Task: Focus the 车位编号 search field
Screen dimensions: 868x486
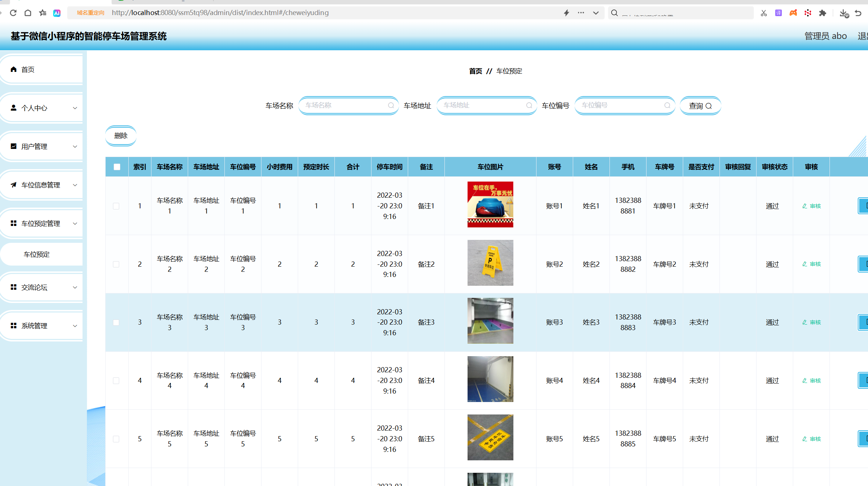Action: (625, 106)
